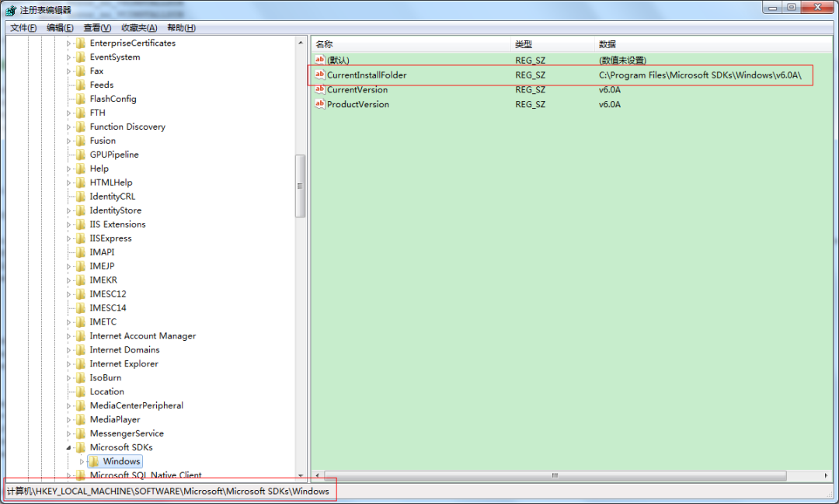The height and width of the screenshot is (504, 839).
Task: Open the 查看(V) menu
Action: (97, 28)
